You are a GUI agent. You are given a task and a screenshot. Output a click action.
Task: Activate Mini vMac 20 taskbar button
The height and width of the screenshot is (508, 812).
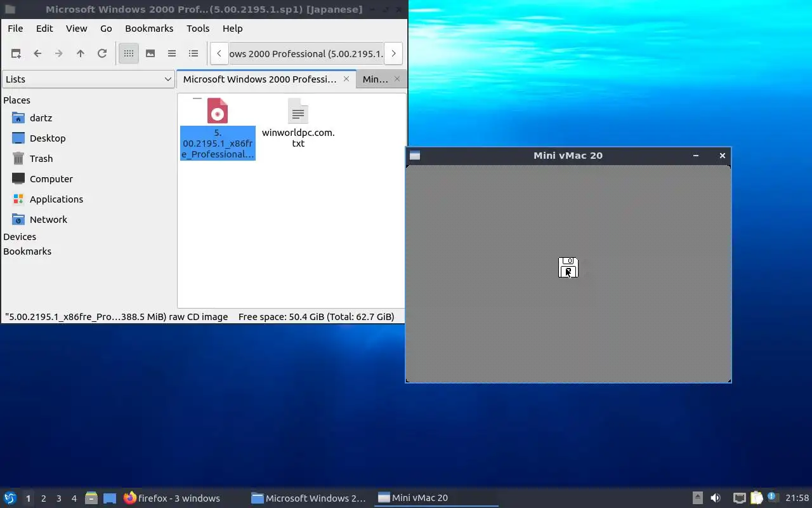click(436, 498)
